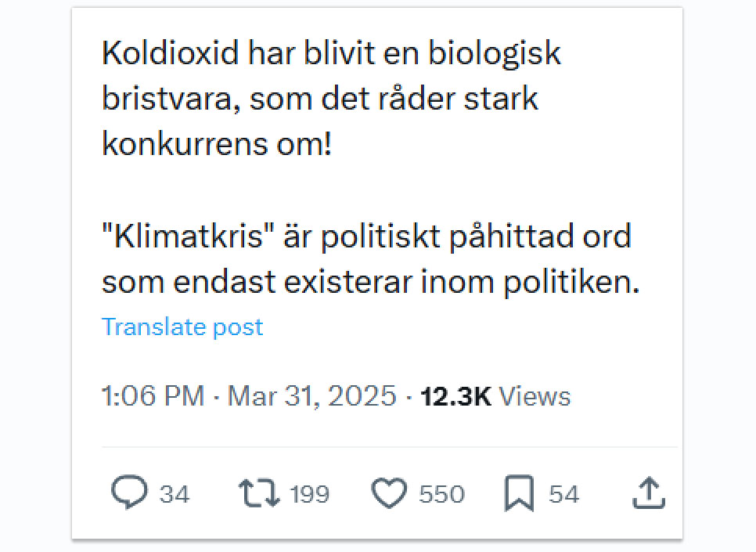The image size is (756, 552).
Task: Click the text line "konkurrens om!"
Action: click(x=217, y=145)
